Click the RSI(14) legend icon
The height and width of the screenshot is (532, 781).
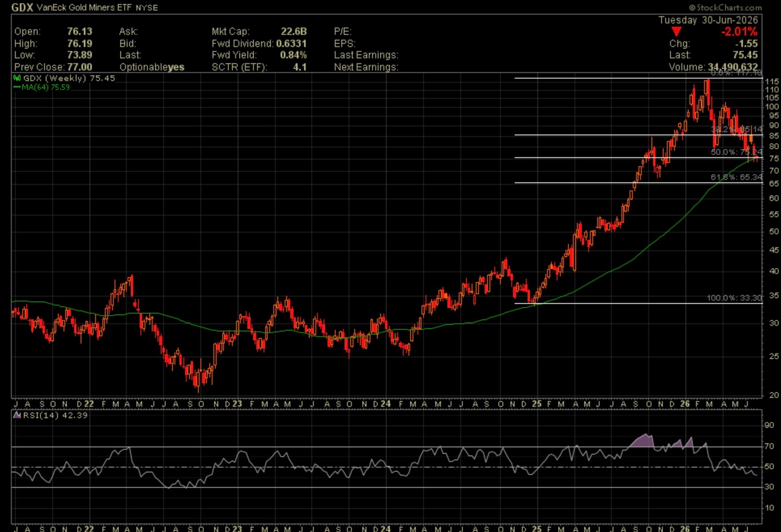17,415
